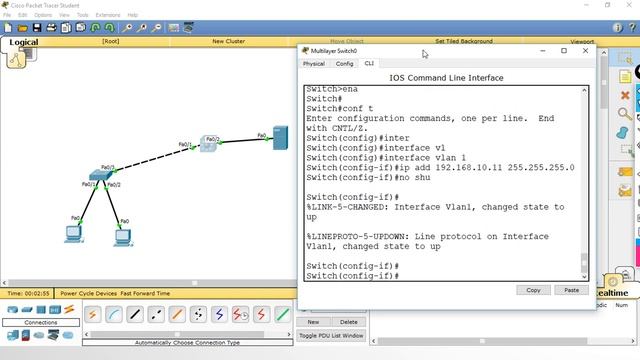Open the Drawing Palette icon
This screenshot has height=360, width=640.
(174, 28)
